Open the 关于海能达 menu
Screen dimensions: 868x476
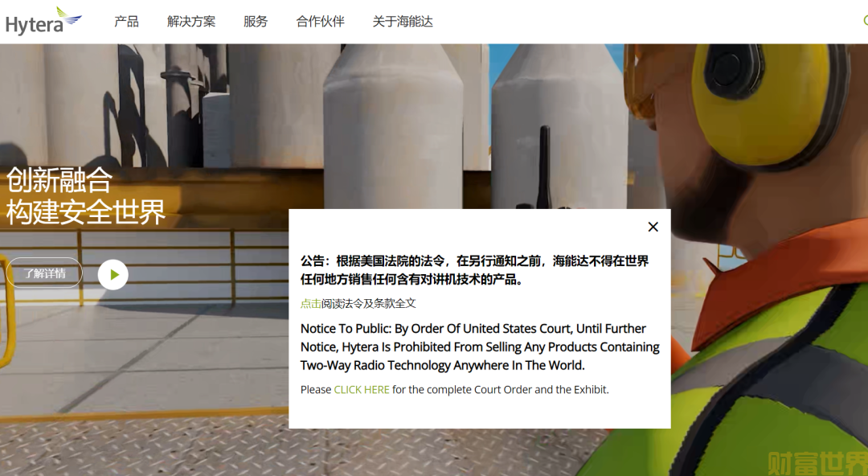click(x=403, y=22)
